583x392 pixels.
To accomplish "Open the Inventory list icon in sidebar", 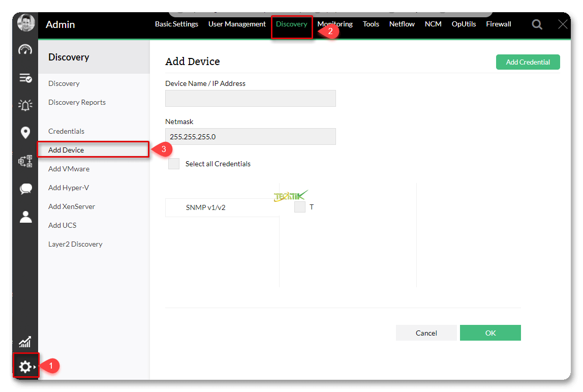I will 25,78.
